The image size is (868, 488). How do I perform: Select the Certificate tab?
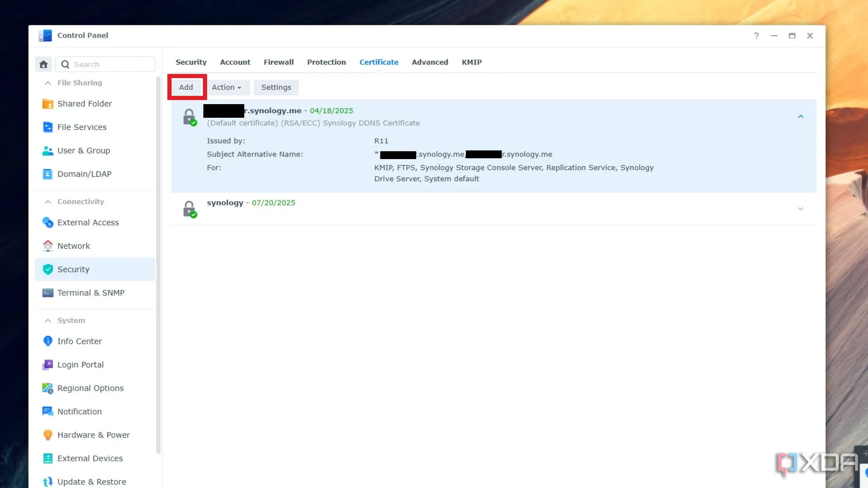[379, 62]
